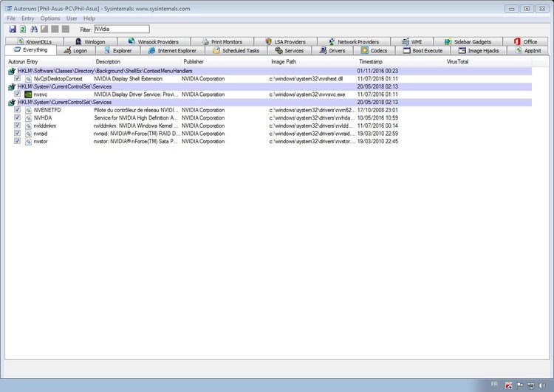Select the nvvsvc.exe image path cell
Image resolution: width=554 pixels, height=392 pixels.
point(307,94)
